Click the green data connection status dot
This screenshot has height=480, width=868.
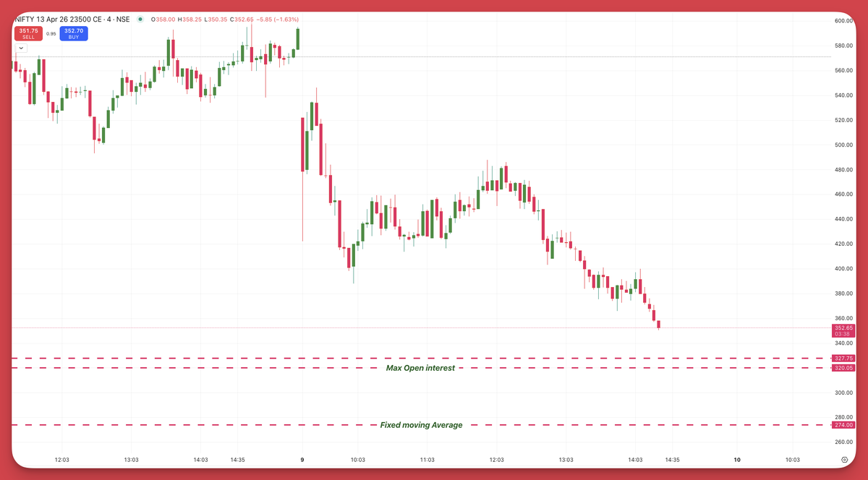tap(140, 20)
